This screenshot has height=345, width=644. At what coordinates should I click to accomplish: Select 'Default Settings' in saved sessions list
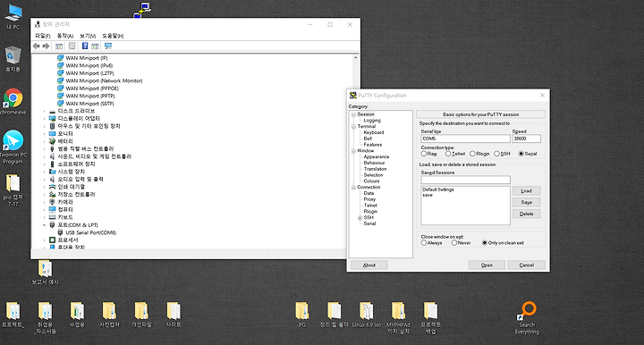pos(437,189)
